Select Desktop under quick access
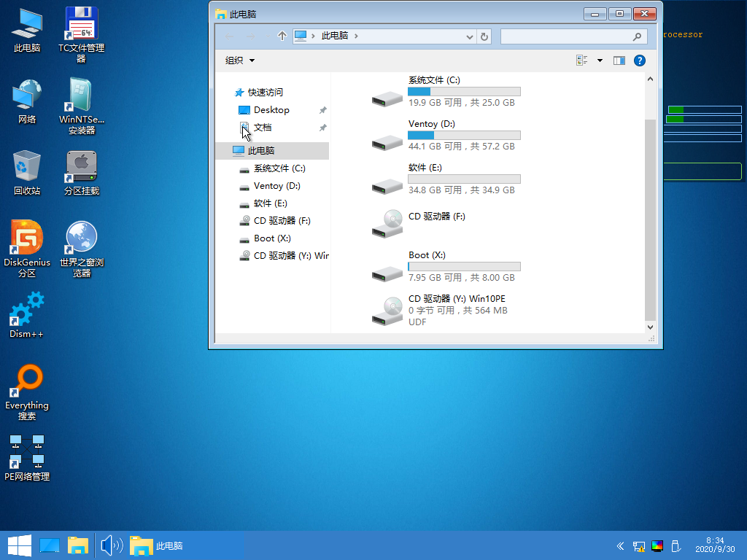This screenshot has height=560, width=747. tap(271, 110)
